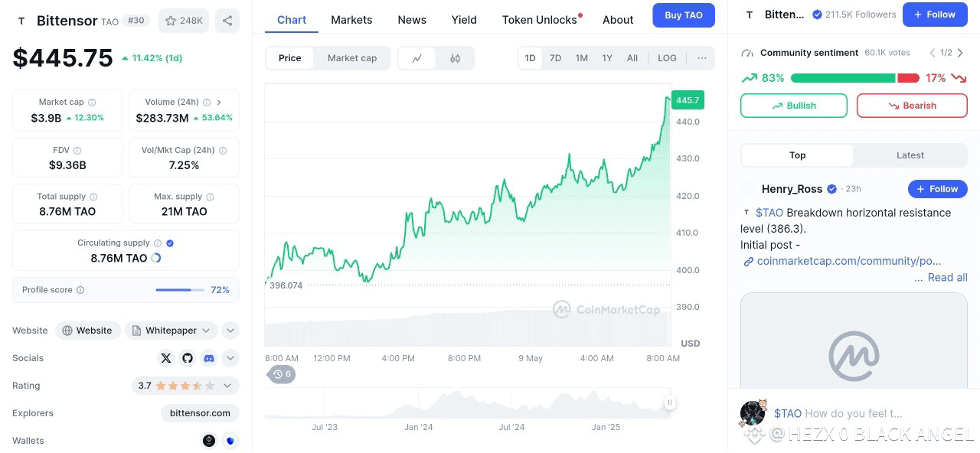Vote Bullish on community sentiment
This screenshot has width=980, height=453.
coord(794,106)
